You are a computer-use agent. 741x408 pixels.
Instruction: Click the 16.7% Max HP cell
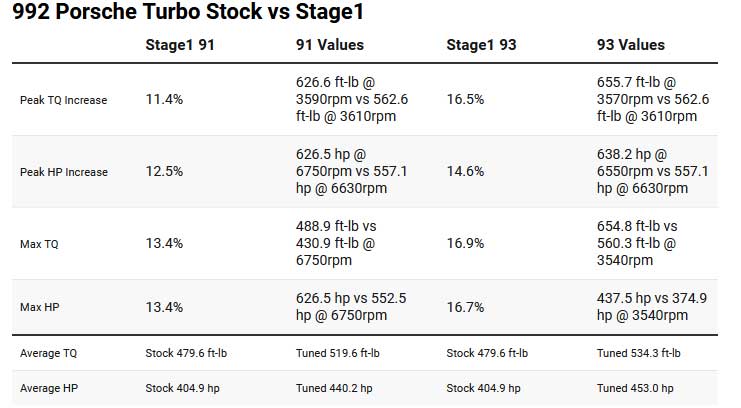[x=465, y=307]
